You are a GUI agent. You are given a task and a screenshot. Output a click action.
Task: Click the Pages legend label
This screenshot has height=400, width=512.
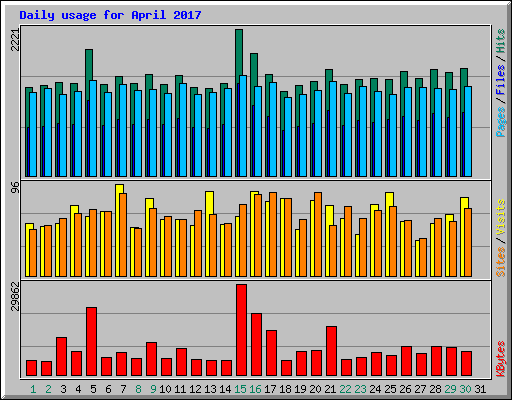501,122
